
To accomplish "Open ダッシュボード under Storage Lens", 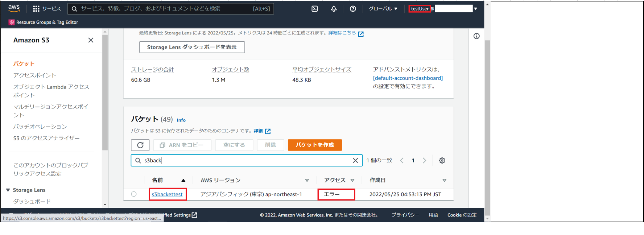I will click(32, 202).
